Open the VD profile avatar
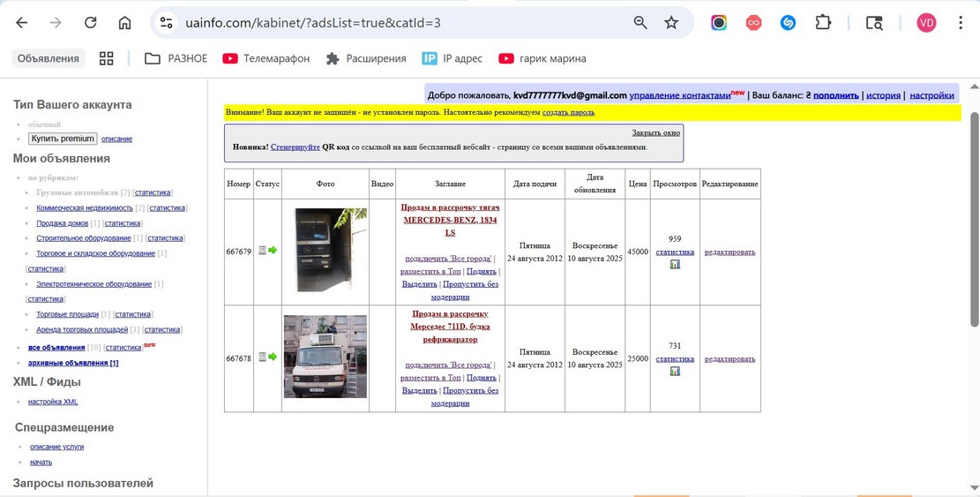The width and height of the screenshot is (980, 497). tap(926, 23)
